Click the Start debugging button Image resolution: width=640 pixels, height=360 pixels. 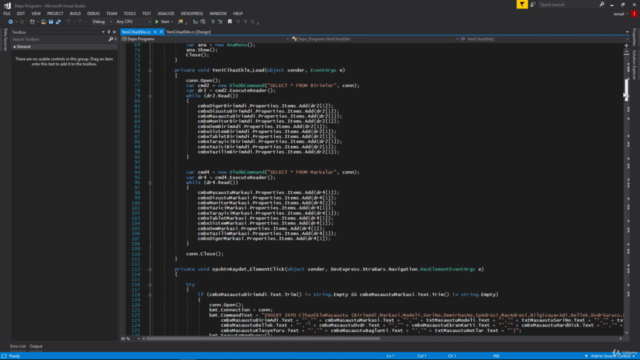pyautogui.click(x=162, y=22)
